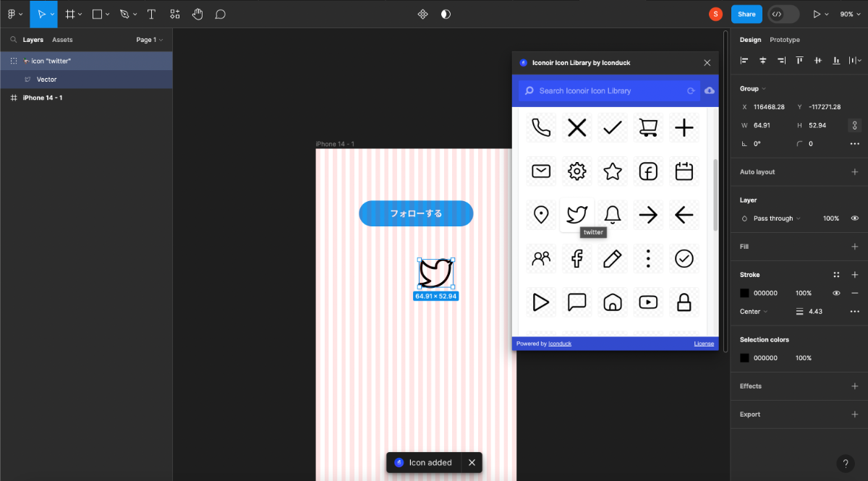Insert the right arrow icon
Screen dimensions: 868x481
coord(648,215)
